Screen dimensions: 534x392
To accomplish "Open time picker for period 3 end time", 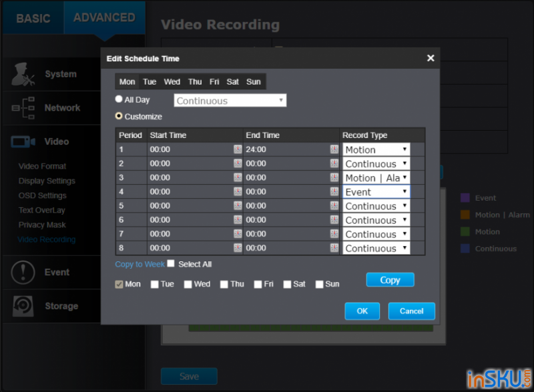I will point(334,177).
